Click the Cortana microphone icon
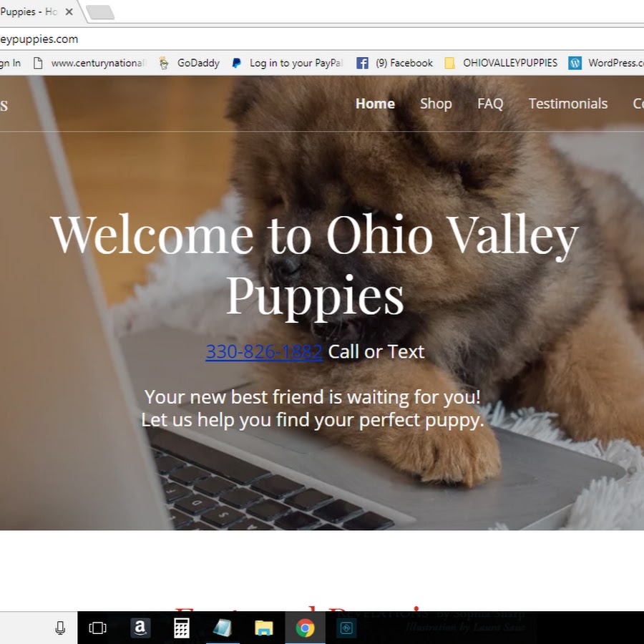Screen dimensions: 644x644 [x=60, y=628]
